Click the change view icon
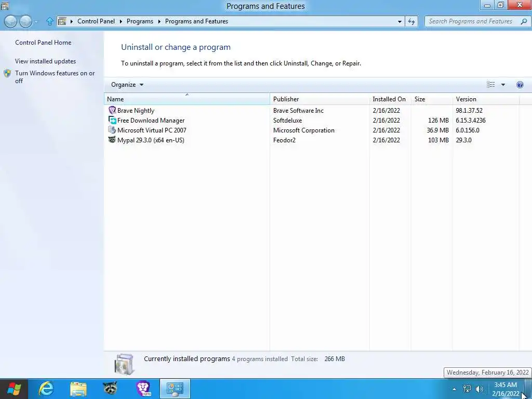532x399 pixels. (x=490, y=85)
